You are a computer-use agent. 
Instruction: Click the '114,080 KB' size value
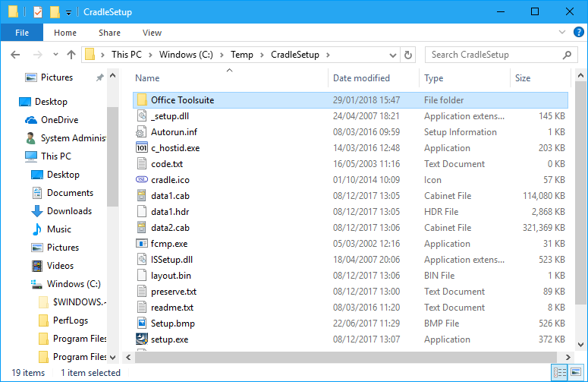(544, 196)
